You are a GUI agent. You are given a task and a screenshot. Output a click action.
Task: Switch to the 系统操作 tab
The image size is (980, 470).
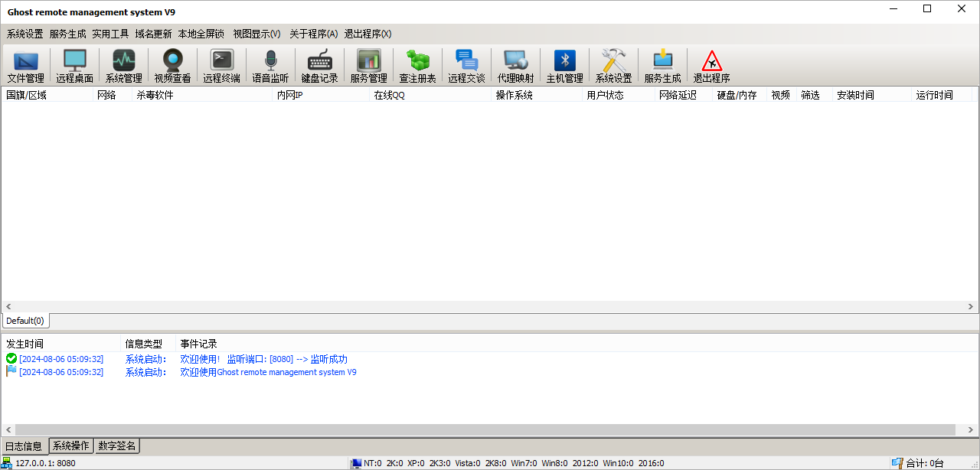click(71, 446)
